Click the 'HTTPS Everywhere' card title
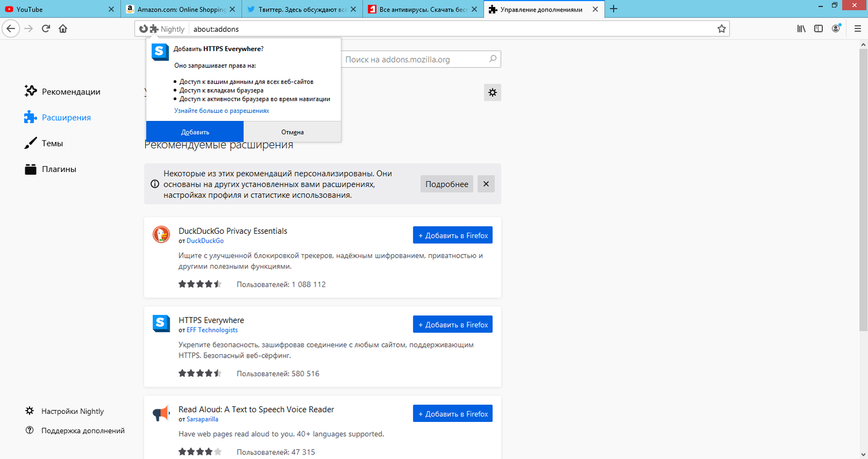The image size is (868, 459). (211, 320)
